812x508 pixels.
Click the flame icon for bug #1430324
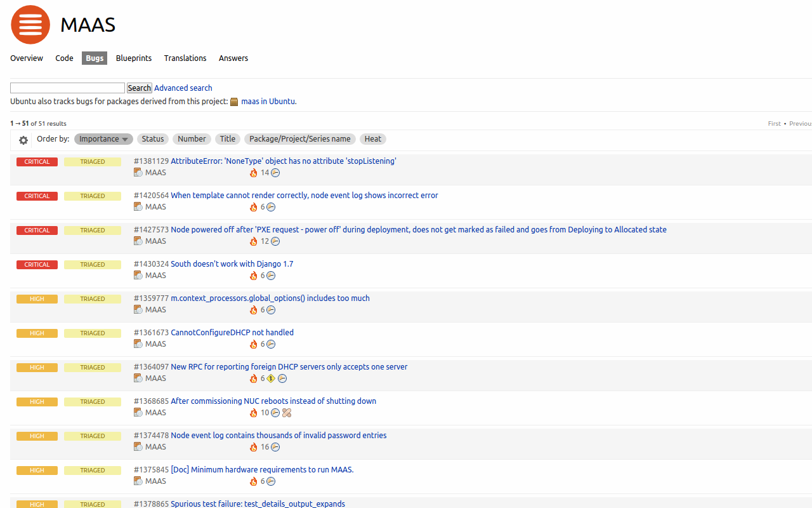click(x=254, y=276)
